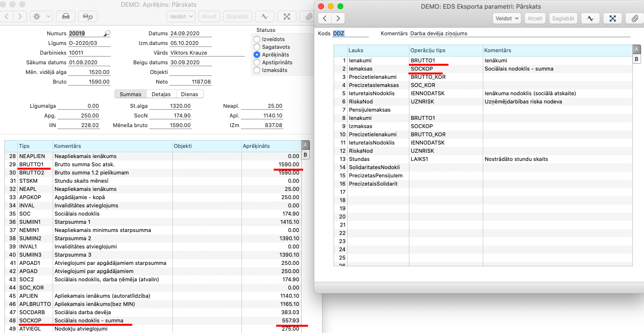
Task: Open the Veidot dropdown in EDS window
Action: click(x=507, y=18)
